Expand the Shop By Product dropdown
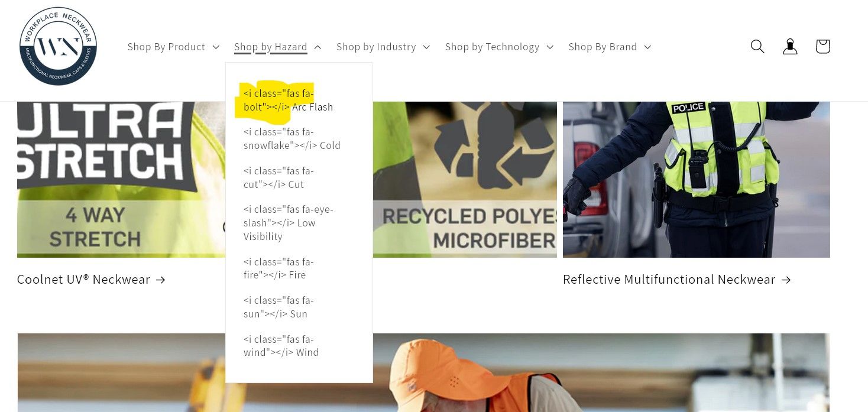The height and width of the screenshot is (412, 868). coord(173,47)
